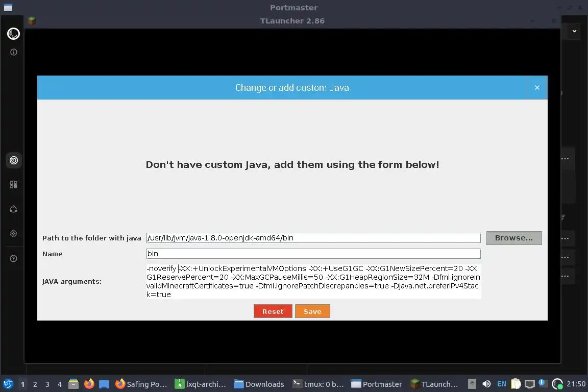
Task: Click inside the JAVA arguments text area
Action: click(313, 281)
